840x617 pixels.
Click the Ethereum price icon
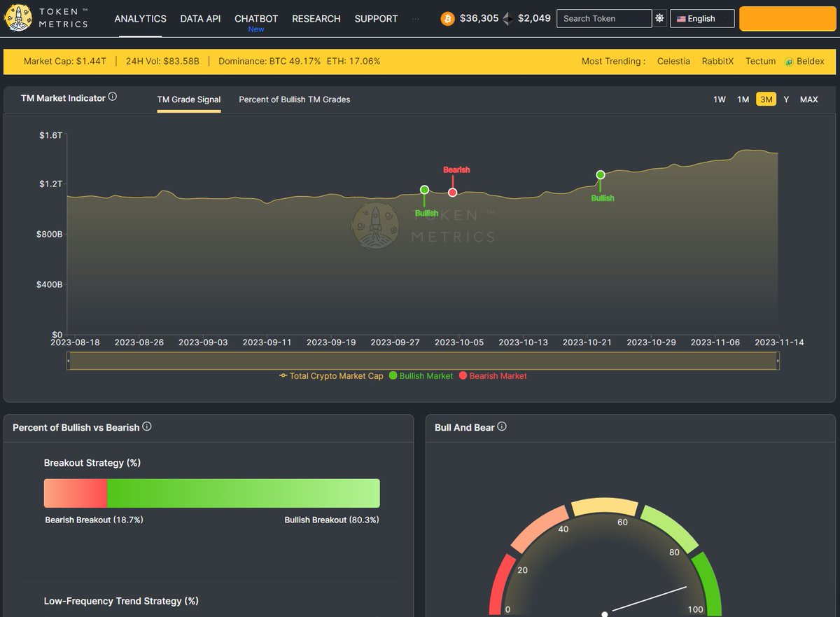(508, 19)
